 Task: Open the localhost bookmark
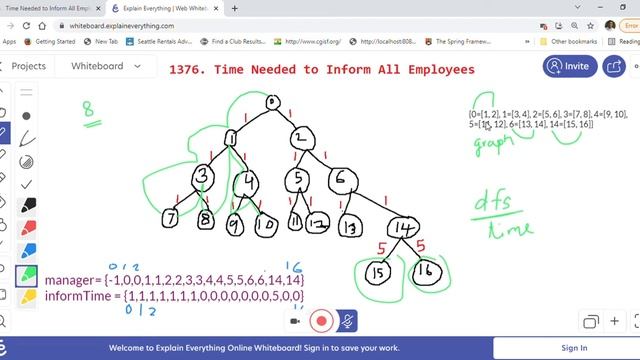tap(383, 42)
